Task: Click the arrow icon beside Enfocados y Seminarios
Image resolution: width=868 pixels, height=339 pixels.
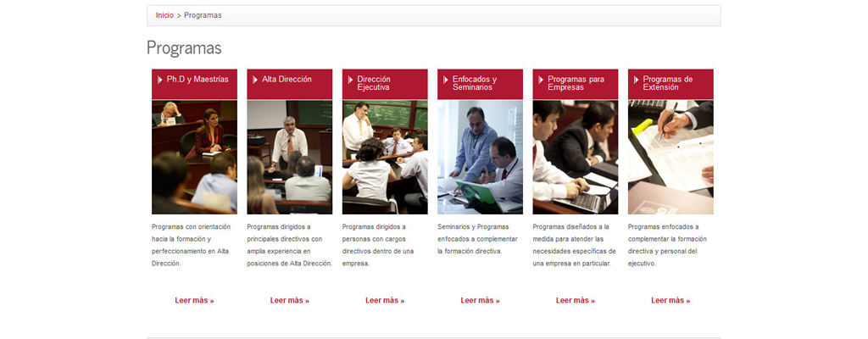Action: tap(446, 80)
